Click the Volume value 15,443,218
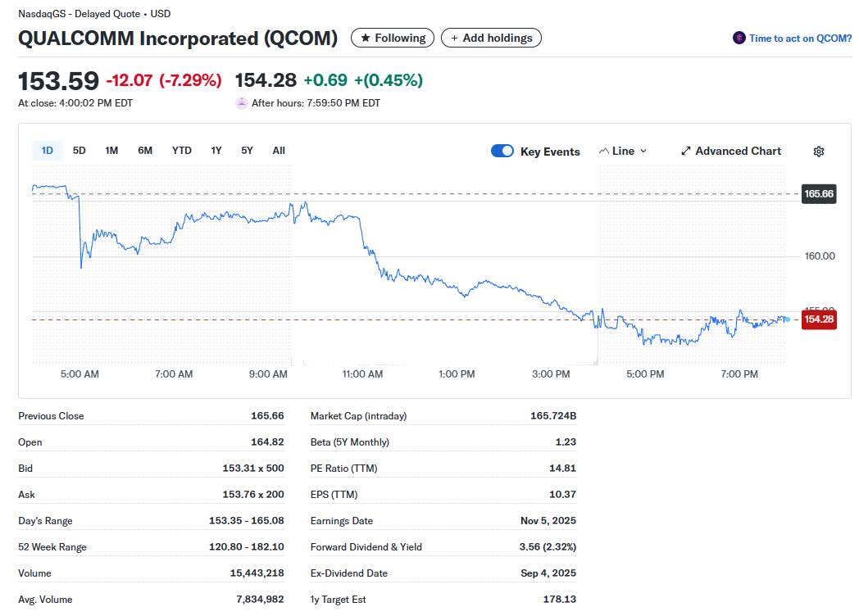 pyautogui.click(x=257, y=573)
